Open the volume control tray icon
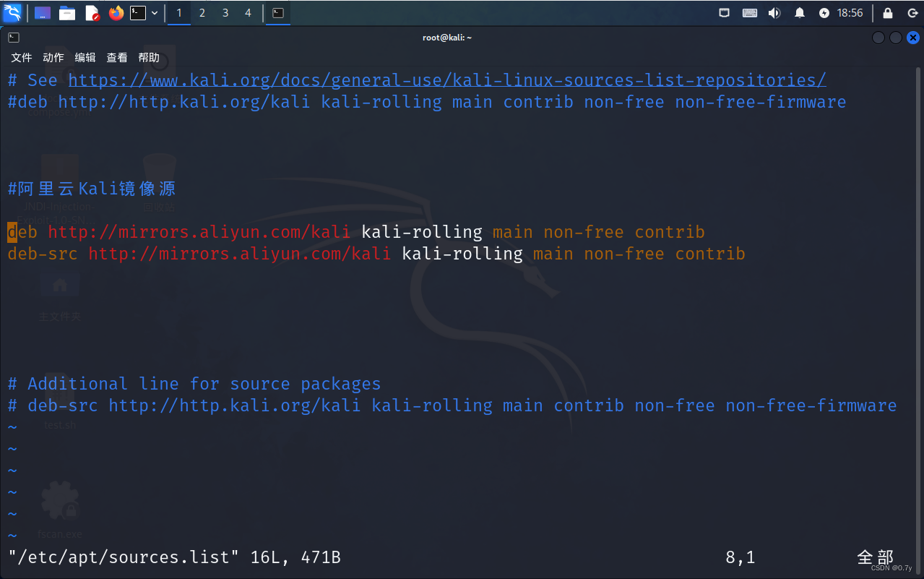This screenshot has height=579, width=924. point(774,12)
